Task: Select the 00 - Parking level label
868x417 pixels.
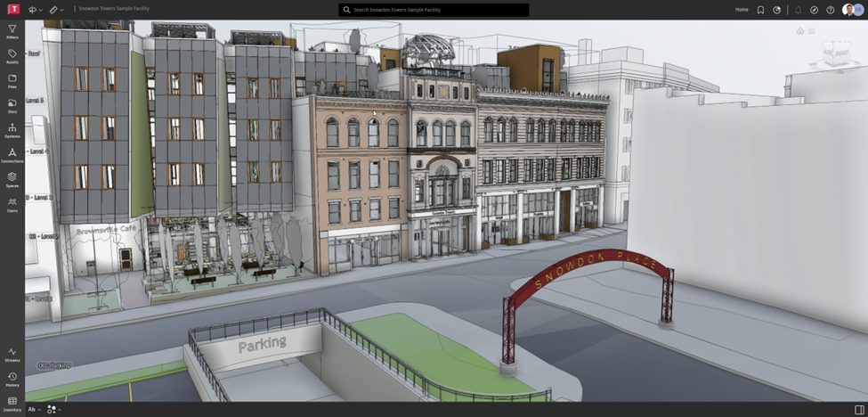Action: [54, 365]
